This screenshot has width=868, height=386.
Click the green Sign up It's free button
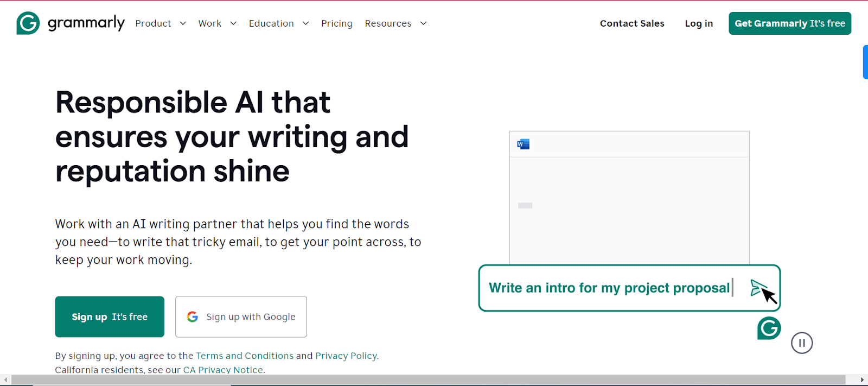pos(110,317)
